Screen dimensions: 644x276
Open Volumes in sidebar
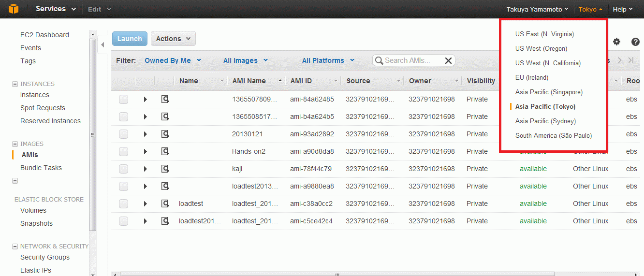(33, 210)
